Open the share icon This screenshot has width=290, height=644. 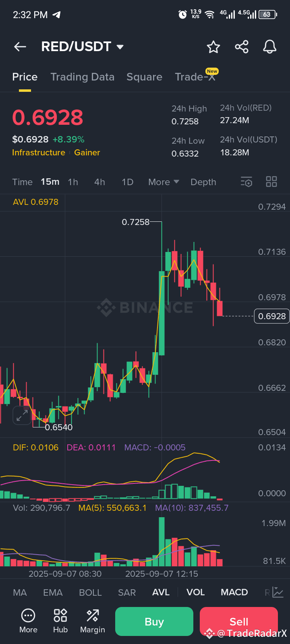[242, 47]
